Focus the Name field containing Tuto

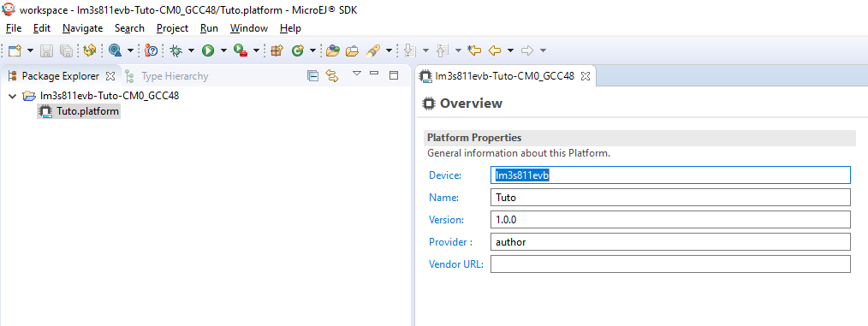[x=670, y=197]
